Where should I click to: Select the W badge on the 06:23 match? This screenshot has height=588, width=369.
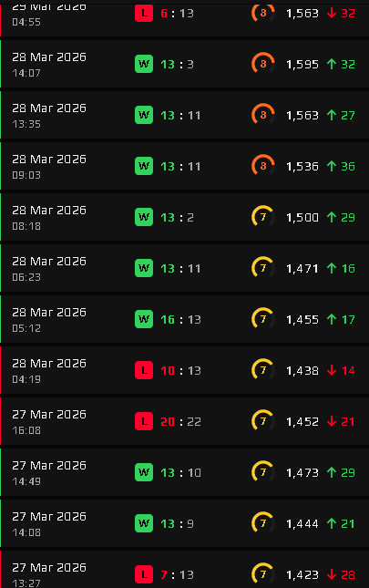144,268
